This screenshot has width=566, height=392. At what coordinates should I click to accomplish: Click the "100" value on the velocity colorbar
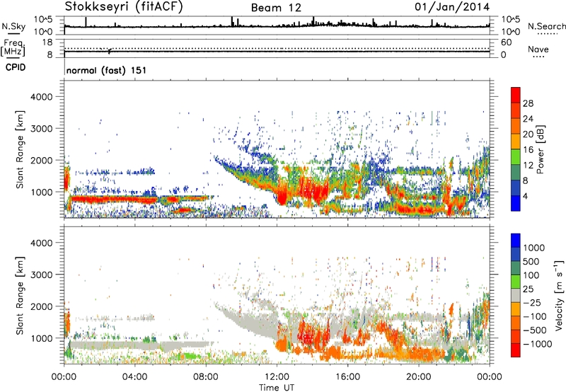(x=532, y=275)
